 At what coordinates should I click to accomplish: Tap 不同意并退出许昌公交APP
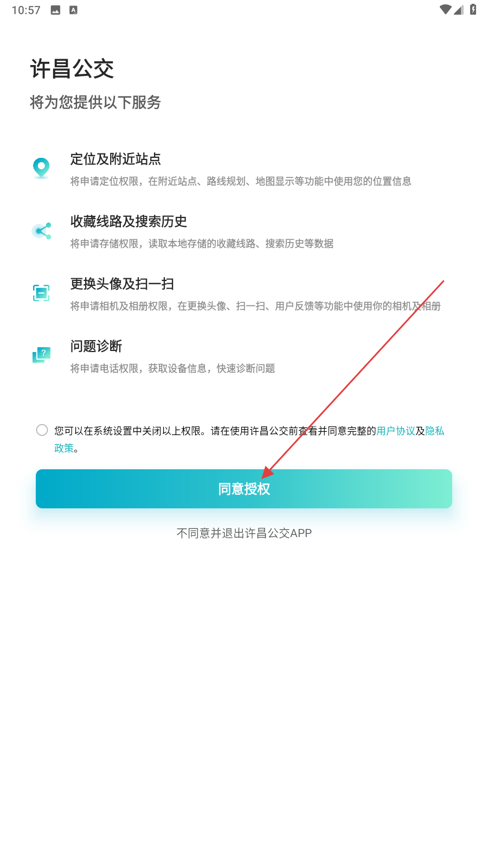click(x=244, y=533)
